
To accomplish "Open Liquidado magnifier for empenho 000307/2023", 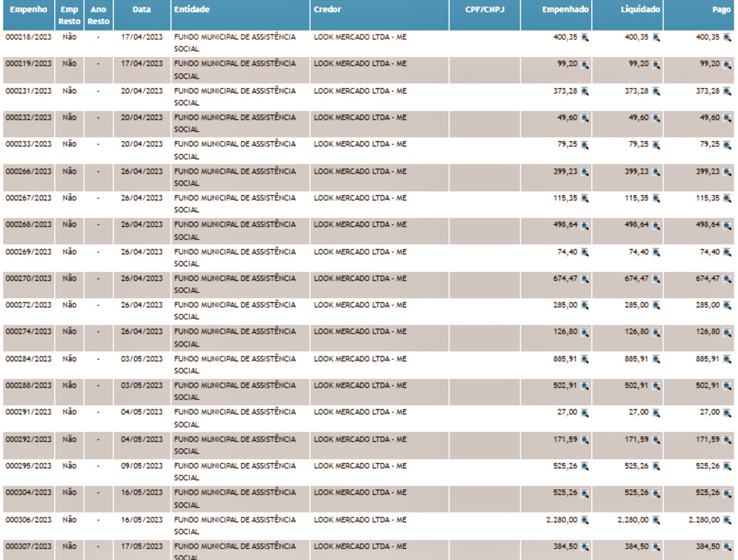I will pos(656,547).
